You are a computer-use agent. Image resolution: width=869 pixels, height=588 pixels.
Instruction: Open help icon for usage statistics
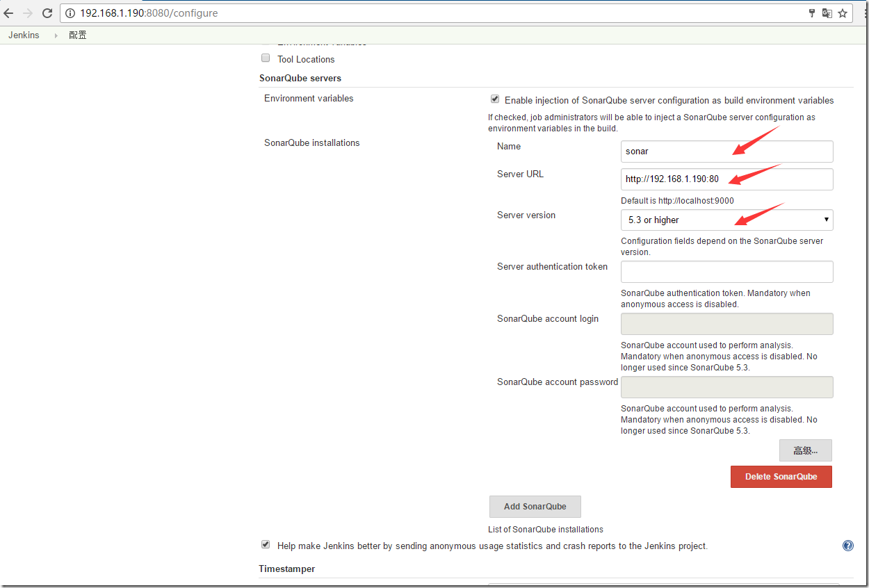(848, 546)
